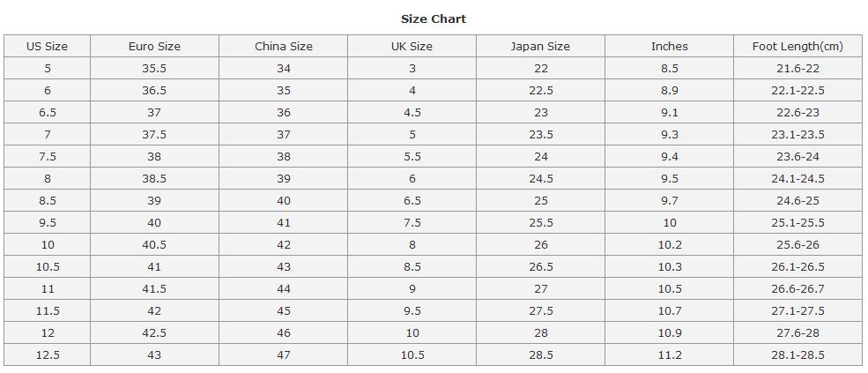Click Japan size 24.5 cell
The height and width of the screenshot is (373, 868).
[540, 178]
